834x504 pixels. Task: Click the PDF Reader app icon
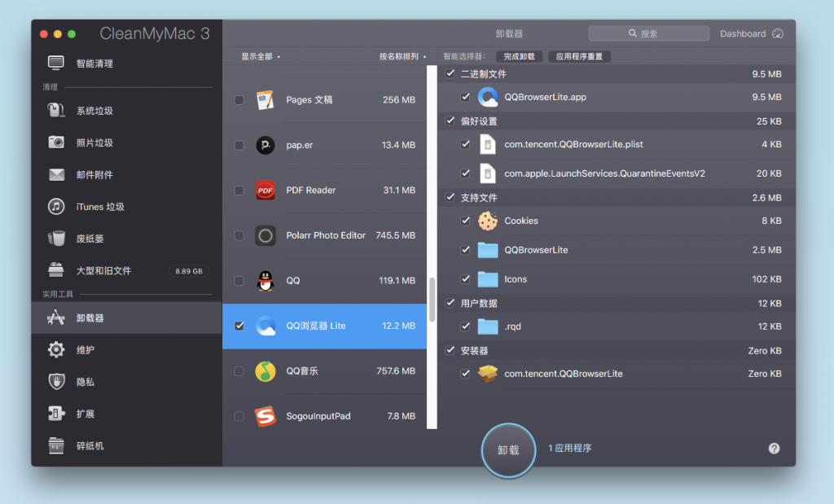pyautogui.click(x=266, y=191)
